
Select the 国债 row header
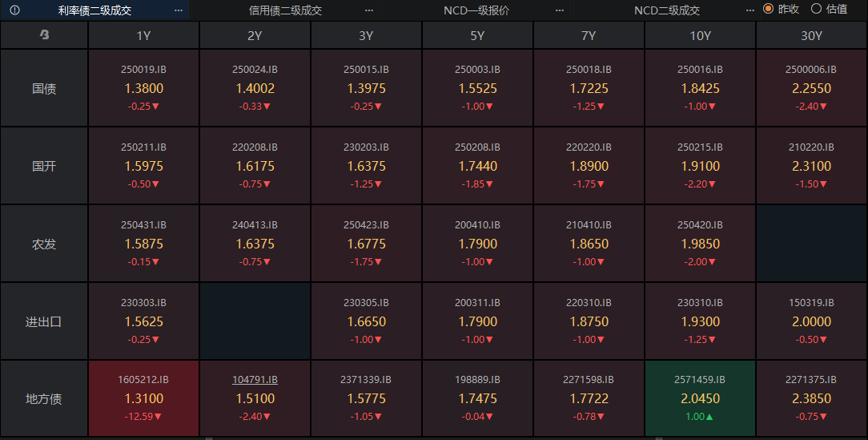tap(44, 88)
